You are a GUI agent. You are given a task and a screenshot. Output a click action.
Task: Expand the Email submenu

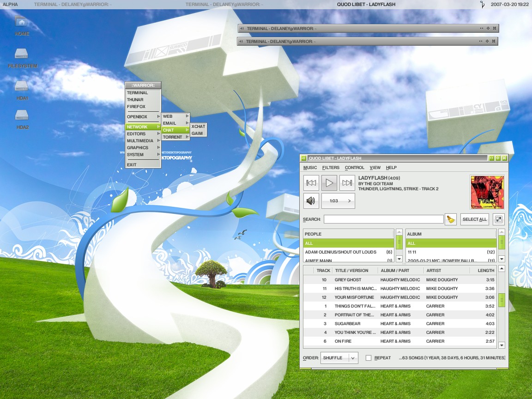pyautogui.click(x=175, y=123)
